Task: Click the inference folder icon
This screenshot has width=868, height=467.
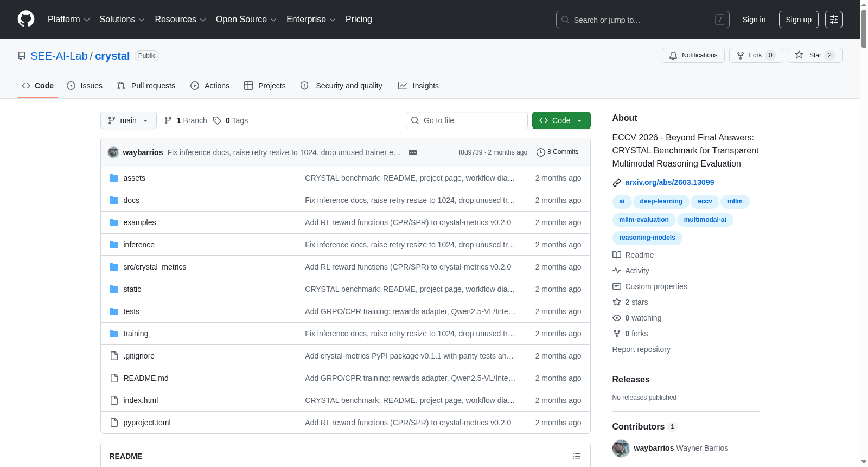Action: click(114, 245)
